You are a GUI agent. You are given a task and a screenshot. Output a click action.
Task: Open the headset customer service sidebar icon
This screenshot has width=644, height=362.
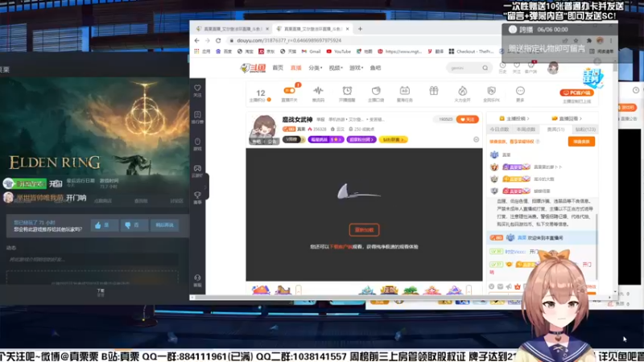(x=197, y=278)
